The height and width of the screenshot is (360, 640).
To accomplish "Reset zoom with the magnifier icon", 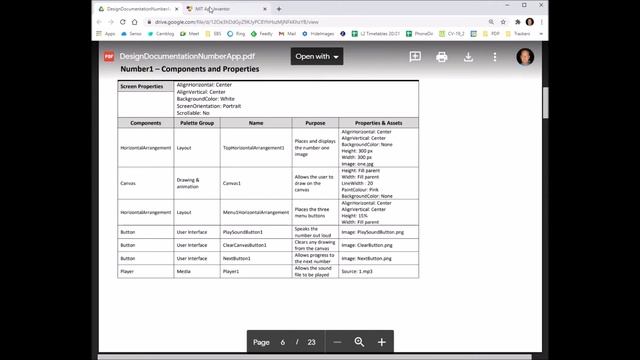I will coord(359,342).
